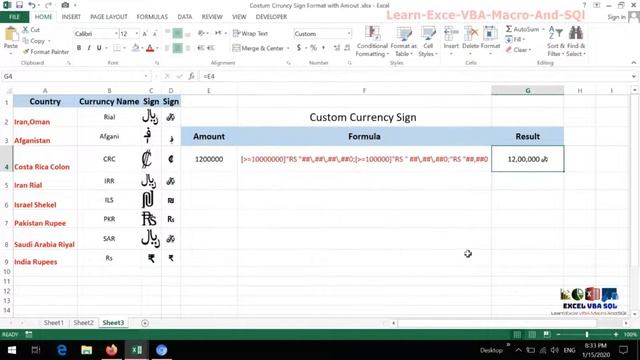Click the formula bar showing =E4
The image size is (640, 360).
414,76
